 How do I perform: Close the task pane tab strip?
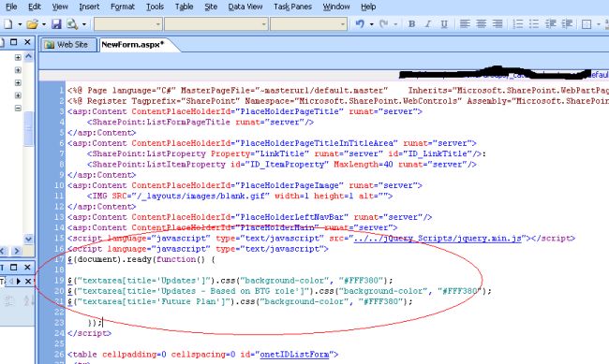28,281
